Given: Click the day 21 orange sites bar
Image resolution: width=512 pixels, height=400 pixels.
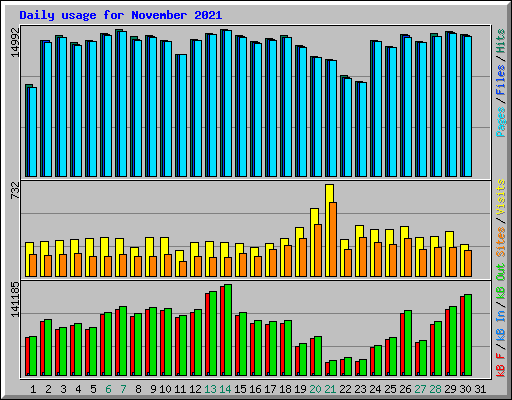Looking at the screenshot, I should pos(333,239).
